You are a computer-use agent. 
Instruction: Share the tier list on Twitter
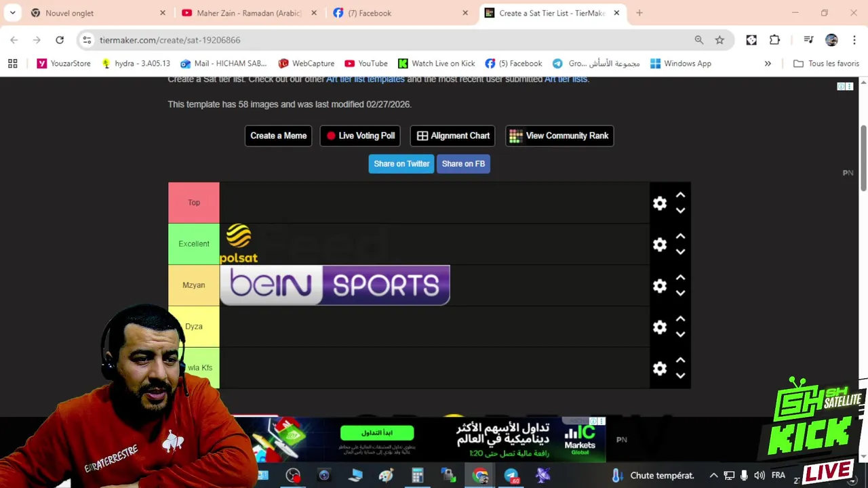401,163
